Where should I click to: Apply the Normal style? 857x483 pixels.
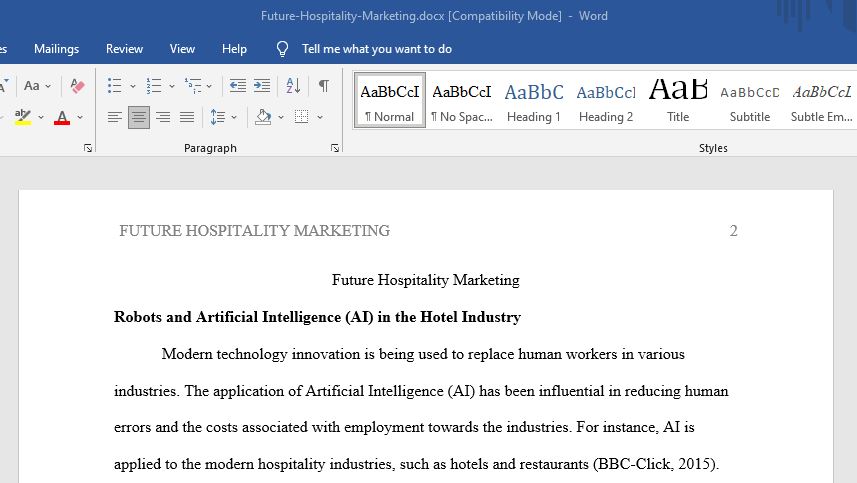click(390, 101)
